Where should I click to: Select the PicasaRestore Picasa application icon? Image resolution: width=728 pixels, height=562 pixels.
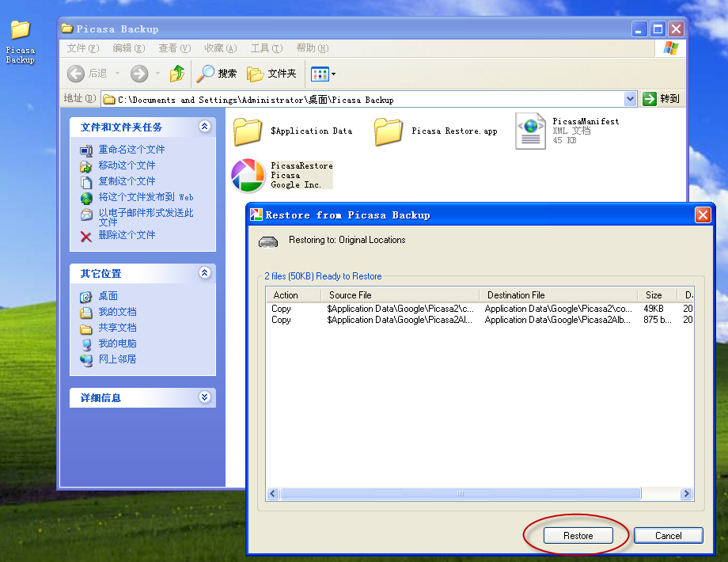[x=248, y=176]
